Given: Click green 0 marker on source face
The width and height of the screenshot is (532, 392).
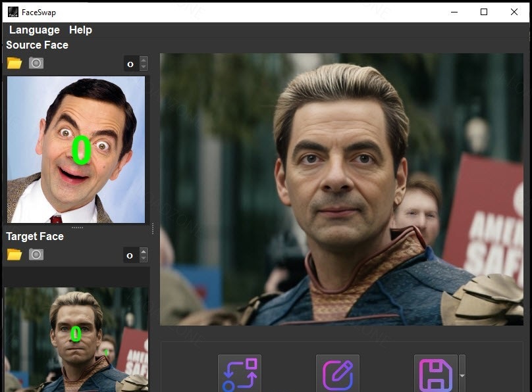Looking at the screenshot, I should 81,150.
